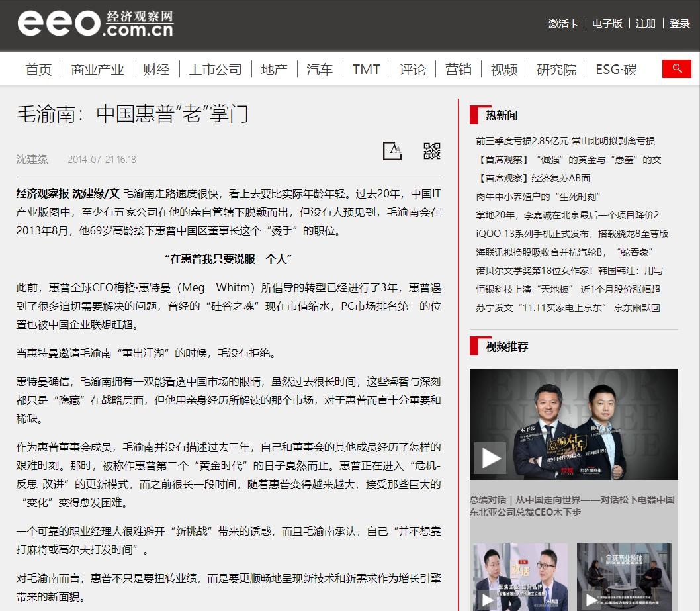The image size is (700, 611).
Task: Open the 首页 navigation tab
Action: (38, 70)
